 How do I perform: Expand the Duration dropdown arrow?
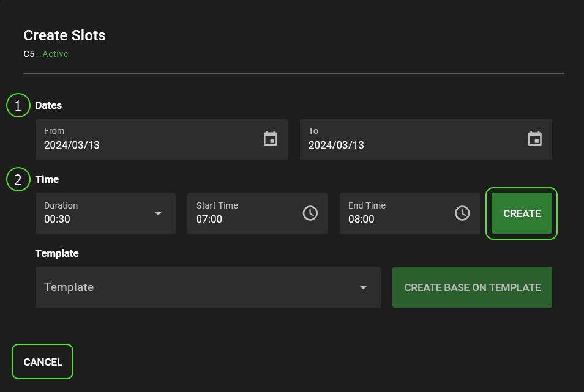158,213
